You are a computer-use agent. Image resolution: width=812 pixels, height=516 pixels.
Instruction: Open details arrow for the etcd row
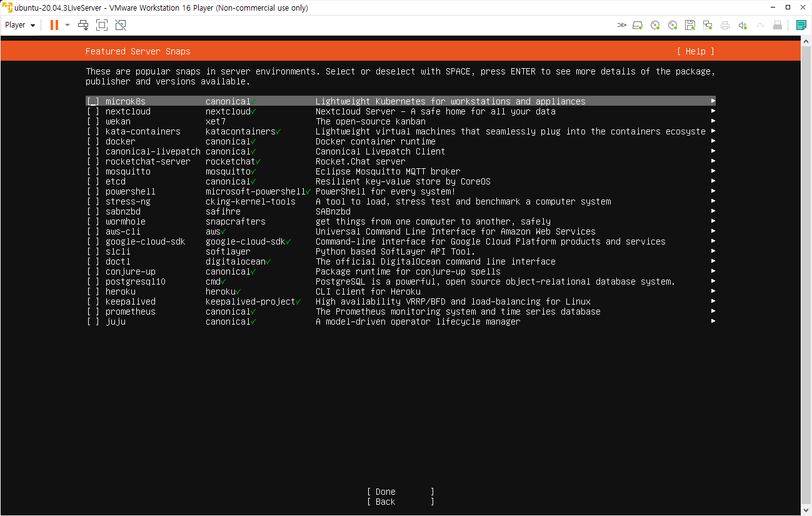[713, 181]
